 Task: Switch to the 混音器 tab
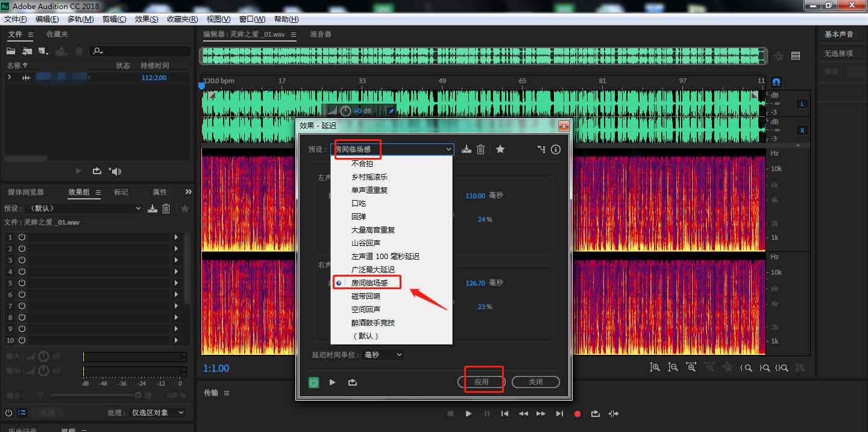click(x=321, y=34)
